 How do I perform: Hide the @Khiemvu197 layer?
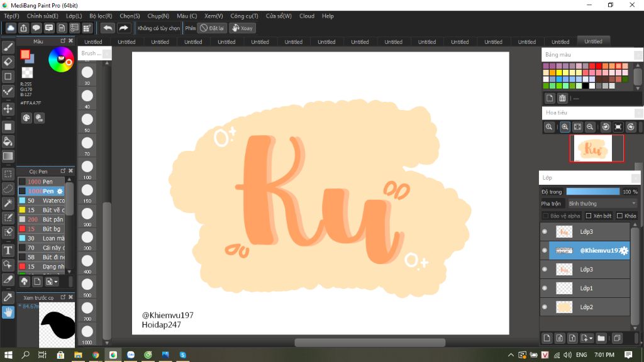coord(545,250)
